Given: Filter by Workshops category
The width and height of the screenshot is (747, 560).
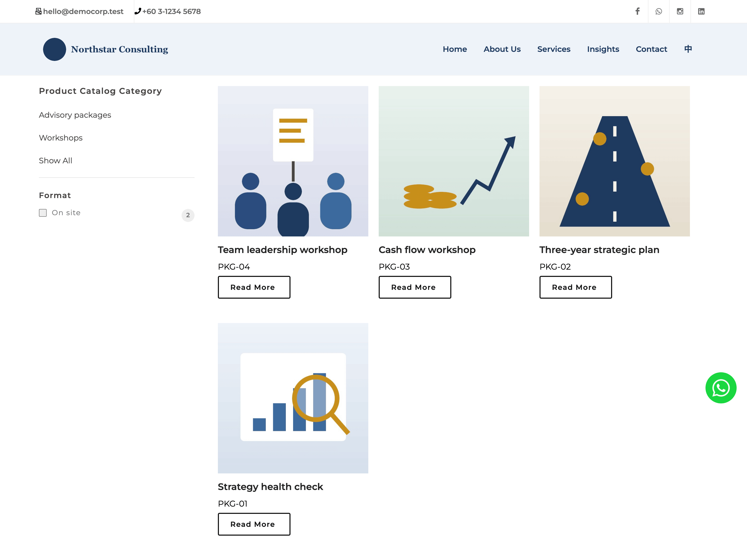Looking at the screenshot, I should pos(61,138).
